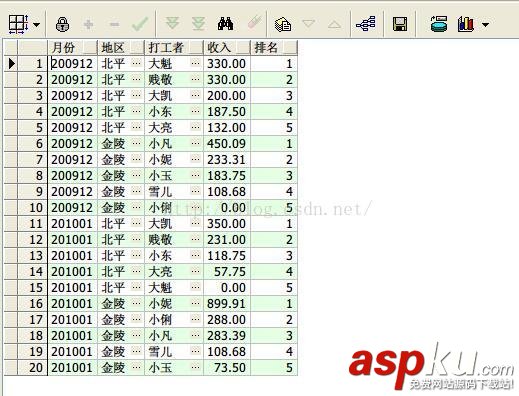Select row number 12 header
The width and height of the screenshot is (519, 396).
coord(33,239)
